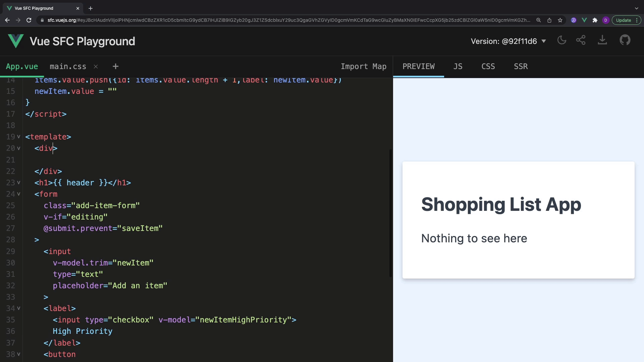Close the Vue SFC Playground browser tab

point(78,8)
